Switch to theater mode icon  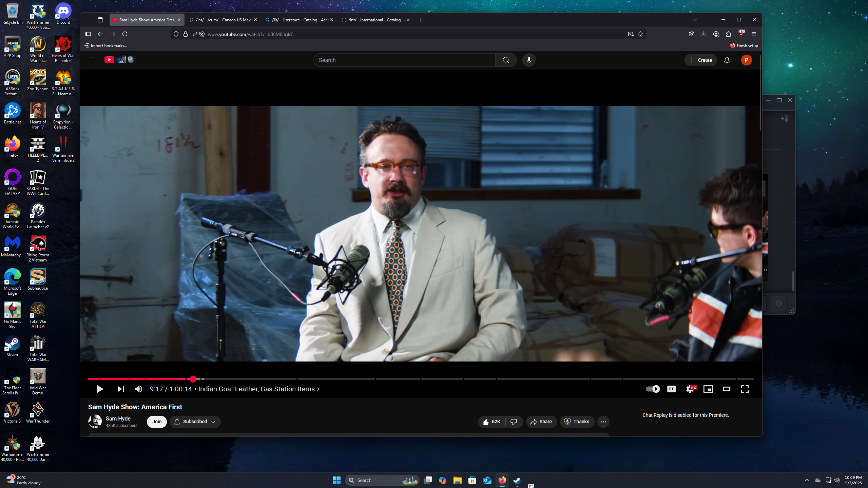[x=726, y=389]
